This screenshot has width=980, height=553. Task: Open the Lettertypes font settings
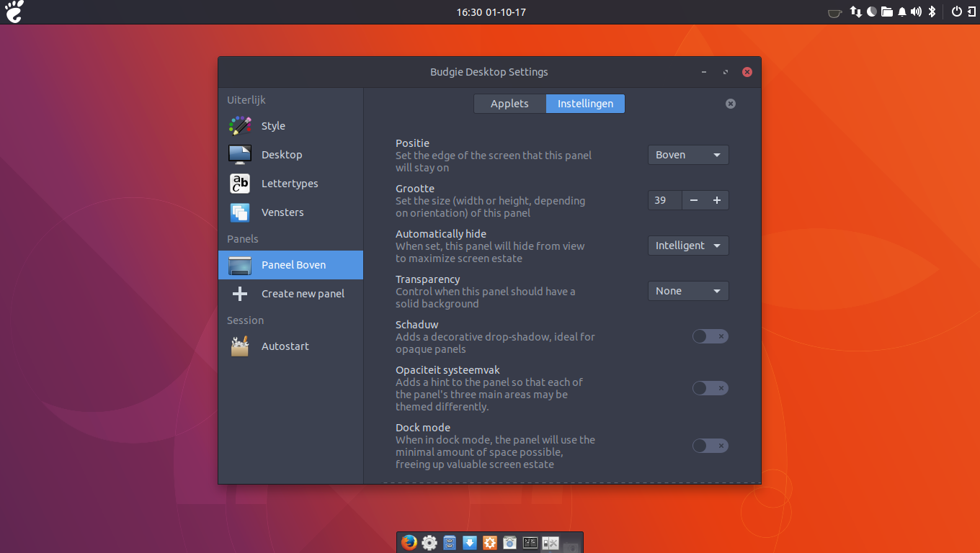pos(289,184)
